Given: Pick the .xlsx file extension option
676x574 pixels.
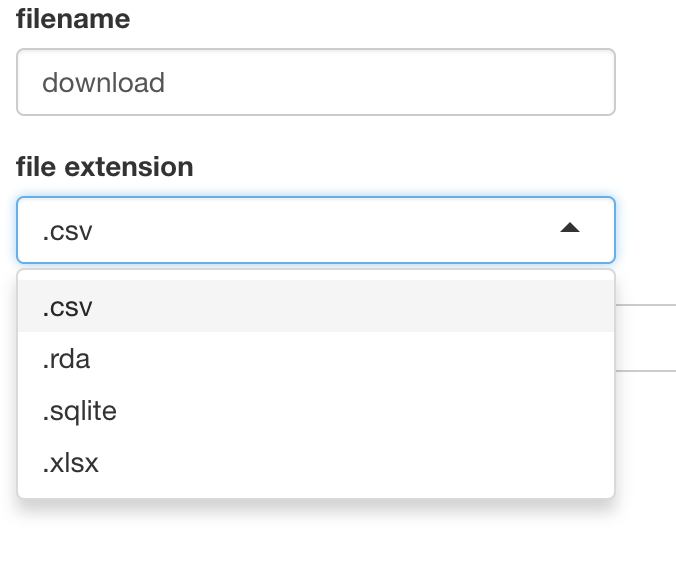Looking at the screenshot, I should click(316, 463).
